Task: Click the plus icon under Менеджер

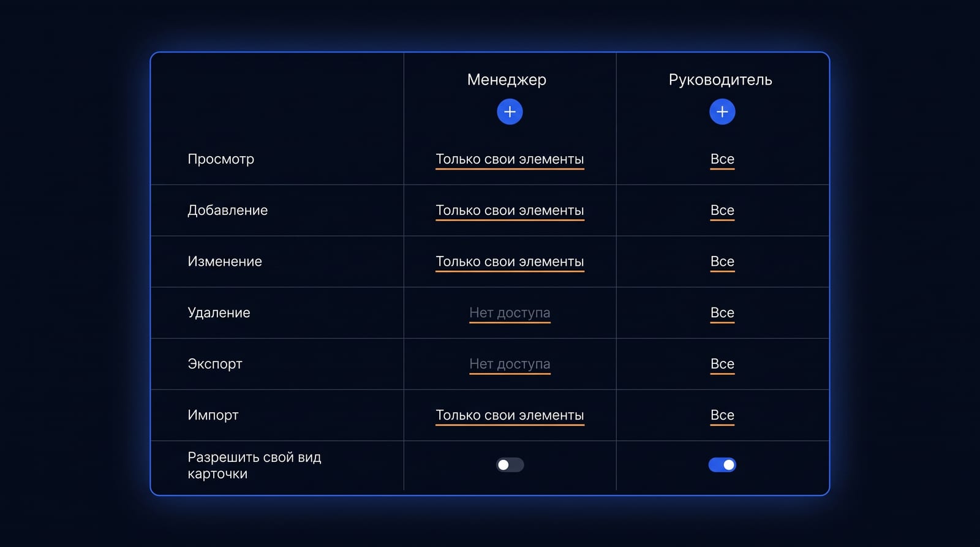Action: 510,112
